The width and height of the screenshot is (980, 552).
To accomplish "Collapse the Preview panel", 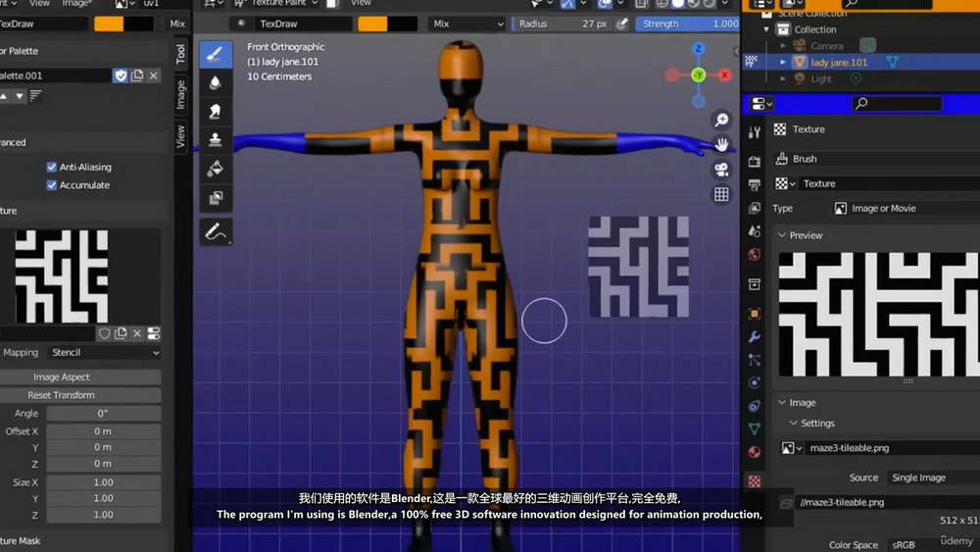I will (x=782, y=235).
